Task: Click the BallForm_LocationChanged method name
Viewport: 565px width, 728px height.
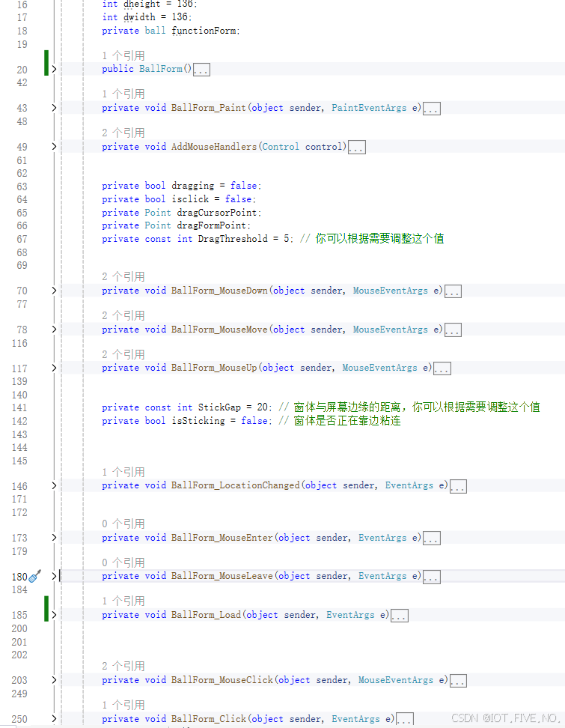Action: coord(235,485)
